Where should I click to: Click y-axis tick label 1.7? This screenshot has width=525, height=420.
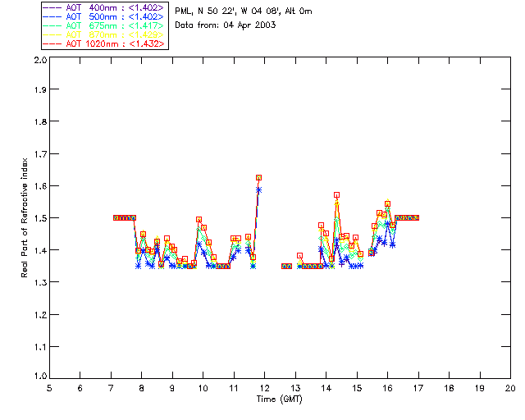coord(40,154)
